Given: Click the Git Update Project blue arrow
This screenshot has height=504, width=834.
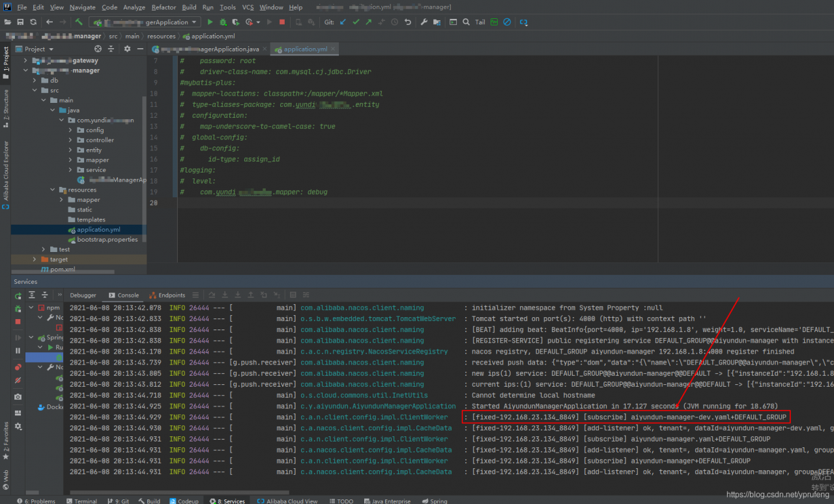Looking at the screenshot, I should pyautogui.click(x=343, y=22).
